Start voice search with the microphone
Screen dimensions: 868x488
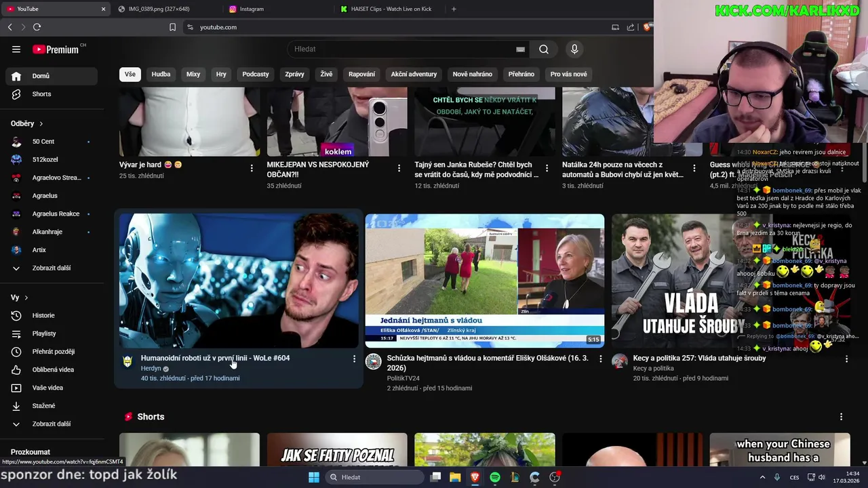574,49
